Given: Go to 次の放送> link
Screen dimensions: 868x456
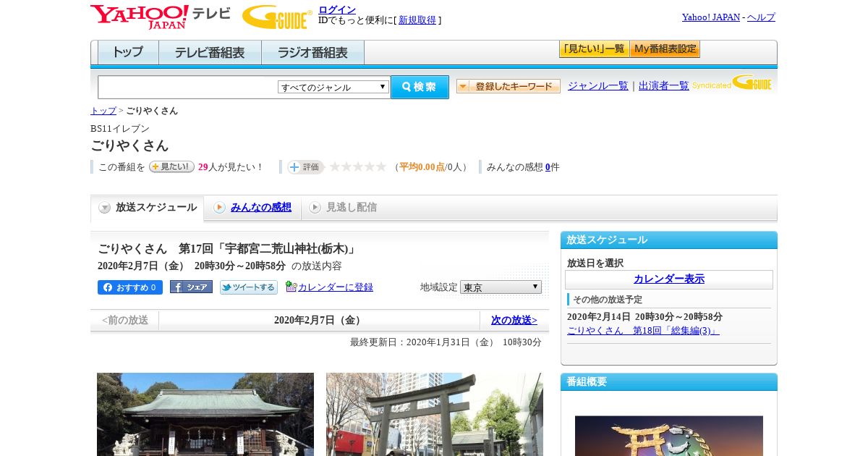Looking at the screenshot, I should pyautogui.click(x=514, y=320).
